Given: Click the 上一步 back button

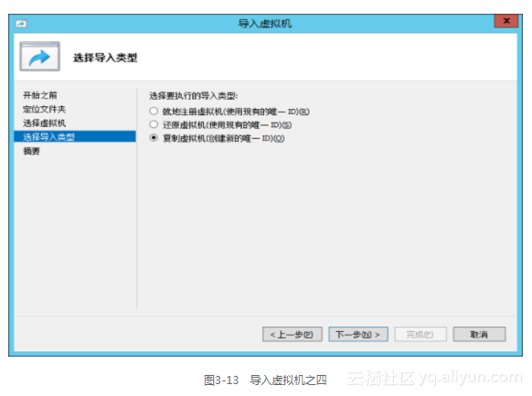Looking at the screenshot, I should [293, 335].
